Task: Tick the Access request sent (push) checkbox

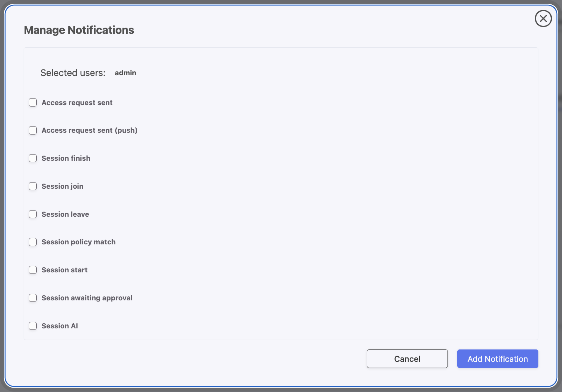Action: [x=33, y=130]
